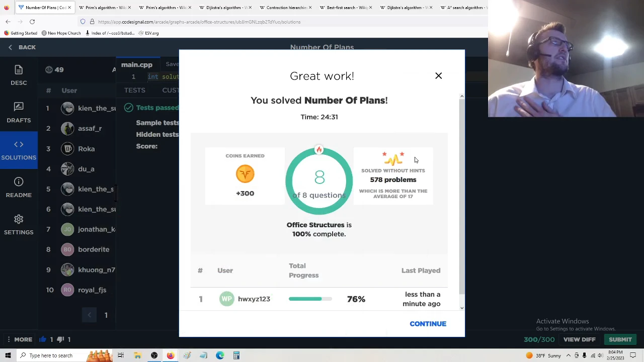Viewport: 644px width, 362px height.
Task: Click the browser back arrow
Action: pos(8,22)
